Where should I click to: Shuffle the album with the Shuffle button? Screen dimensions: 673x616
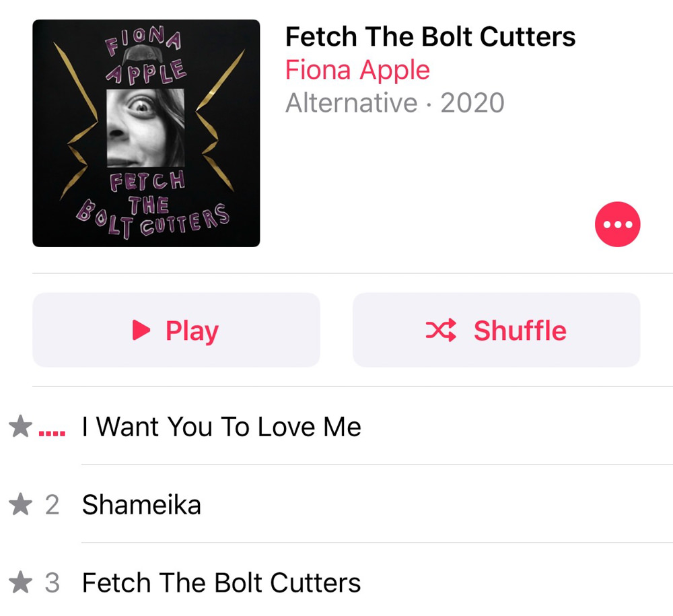point(497,330)
